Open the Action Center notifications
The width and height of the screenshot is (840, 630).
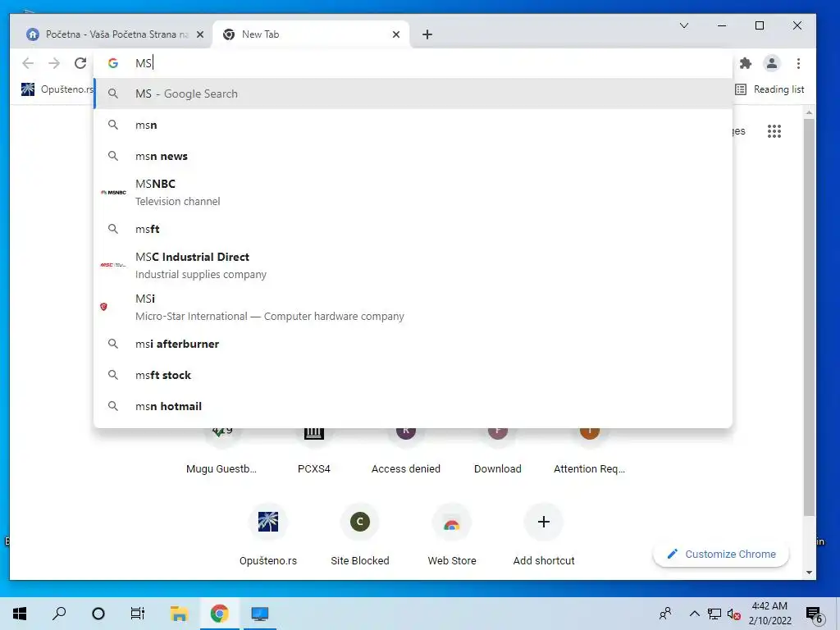(815, 614)
